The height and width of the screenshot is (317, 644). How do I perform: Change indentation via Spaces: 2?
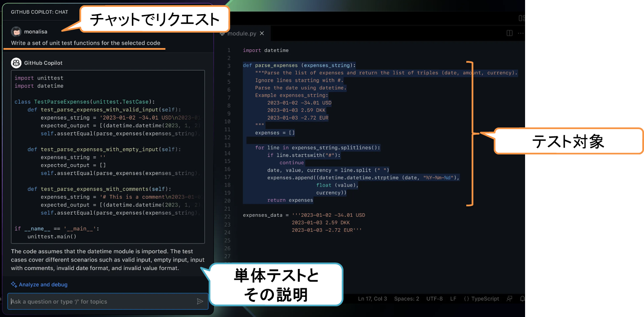coord(407,299)
